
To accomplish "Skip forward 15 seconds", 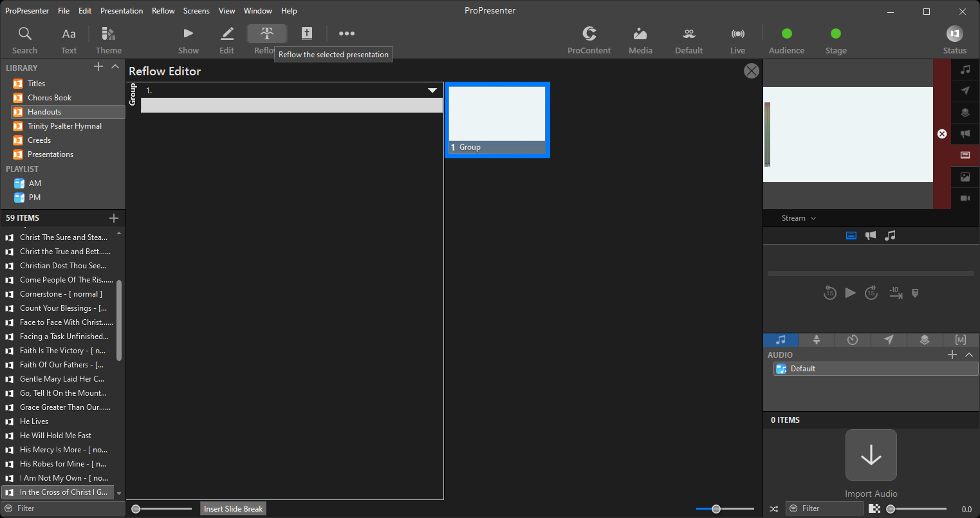I will tap(871, 293).
